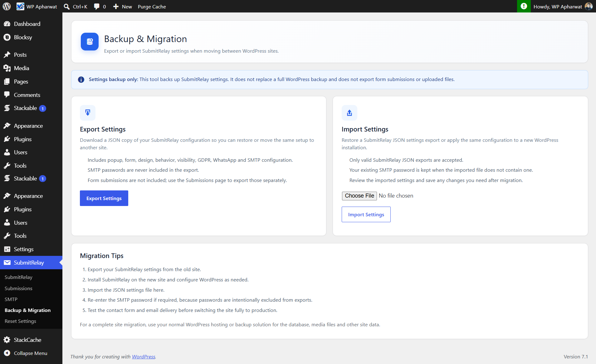Click the Howdy, WP Apharwat text
Screen dimensions: 596x364
tap(558, 7)
